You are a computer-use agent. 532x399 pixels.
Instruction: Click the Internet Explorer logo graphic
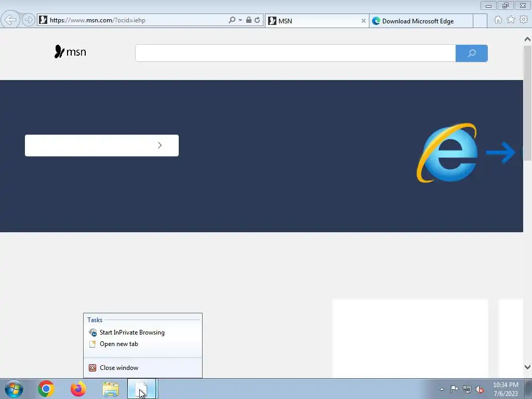click(447, 153)
